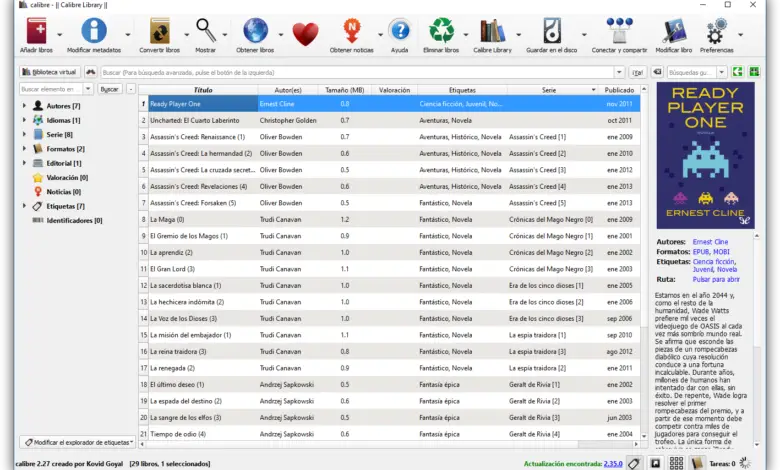Viewport: 780px width, 470px height.
Task: Sort by Tamaño (MB) column header
Action: [x=345, y=90]
